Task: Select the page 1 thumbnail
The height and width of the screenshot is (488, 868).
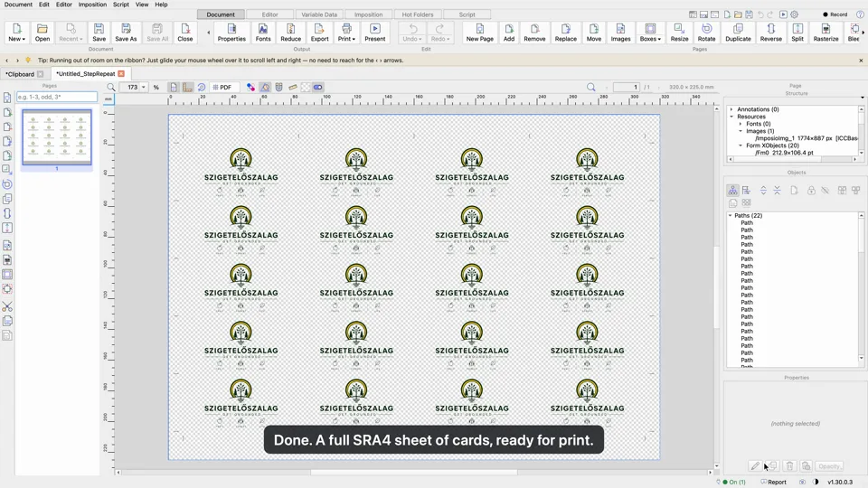Action: coord(56,136)
